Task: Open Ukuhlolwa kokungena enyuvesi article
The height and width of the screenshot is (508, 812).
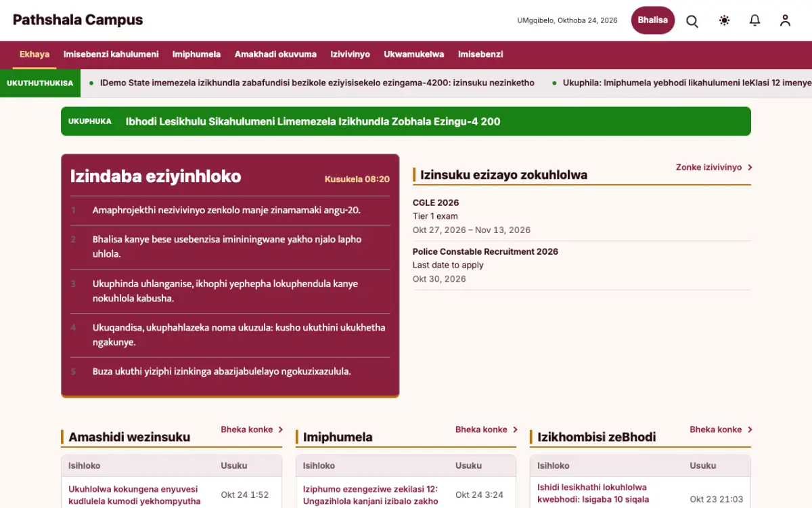Action: click(x=134, y=495)
